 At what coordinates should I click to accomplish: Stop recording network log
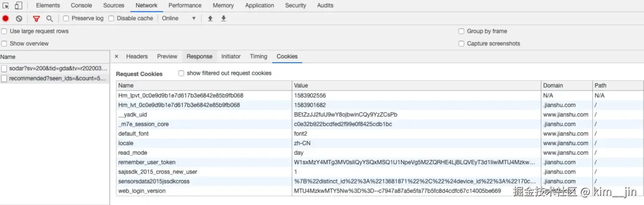tap(6, 18)
